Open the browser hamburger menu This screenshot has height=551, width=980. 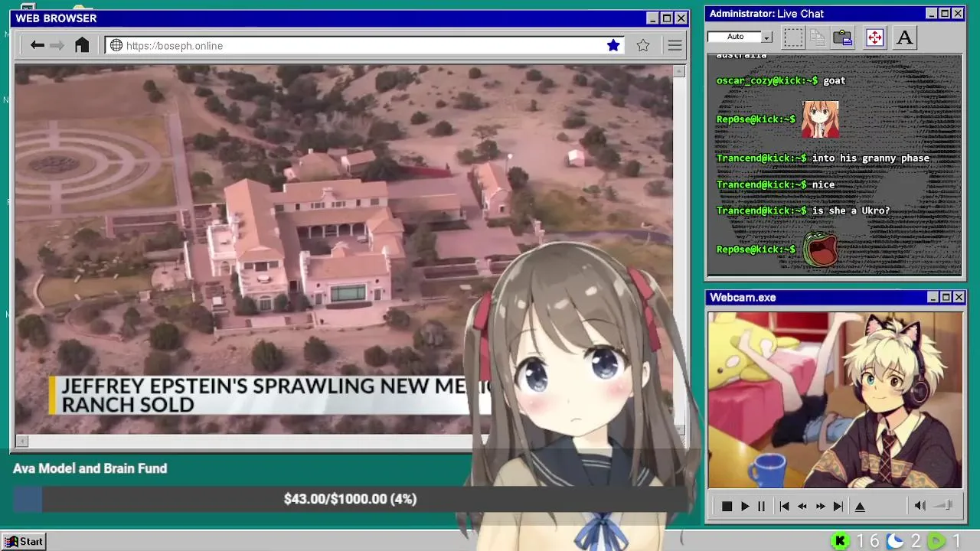(675, 45)
